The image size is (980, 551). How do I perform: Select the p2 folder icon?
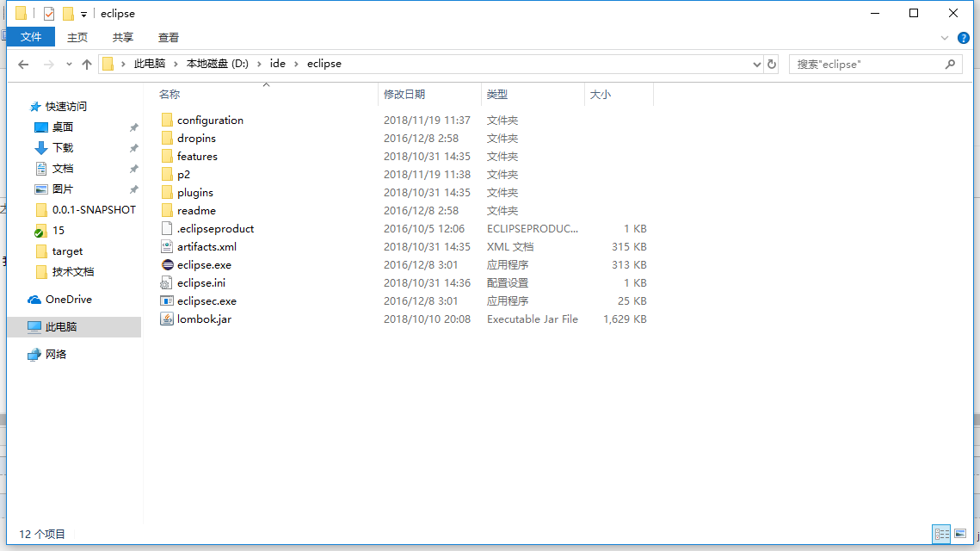click(167, 175)
